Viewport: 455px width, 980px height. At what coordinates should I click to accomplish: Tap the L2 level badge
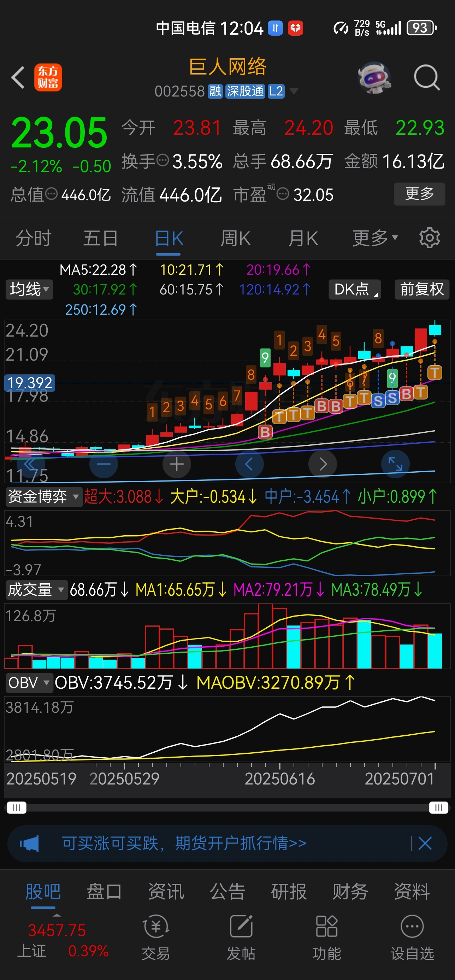[x=276, y=91]
